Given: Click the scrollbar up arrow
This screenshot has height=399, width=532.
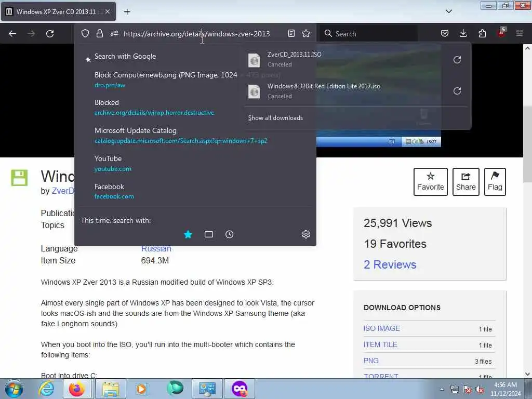Looking at the screenshot, I should click(x=527, y=48).
